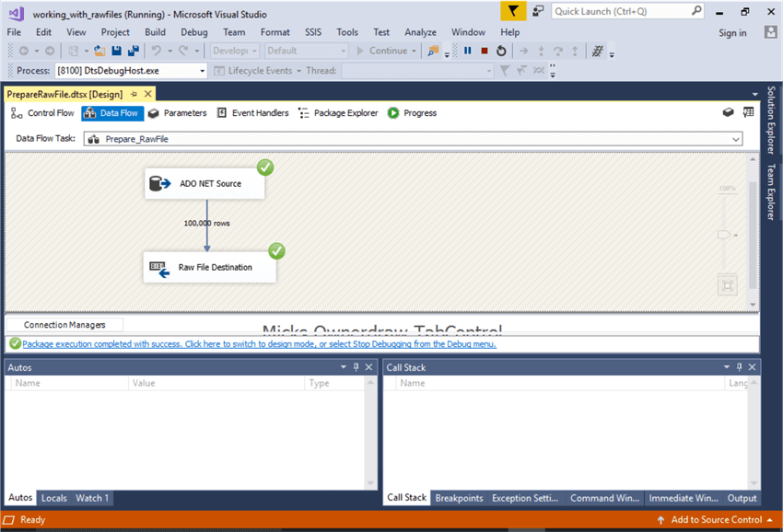Toggle auto-hide pin on Autos panel

coord(356,367)
